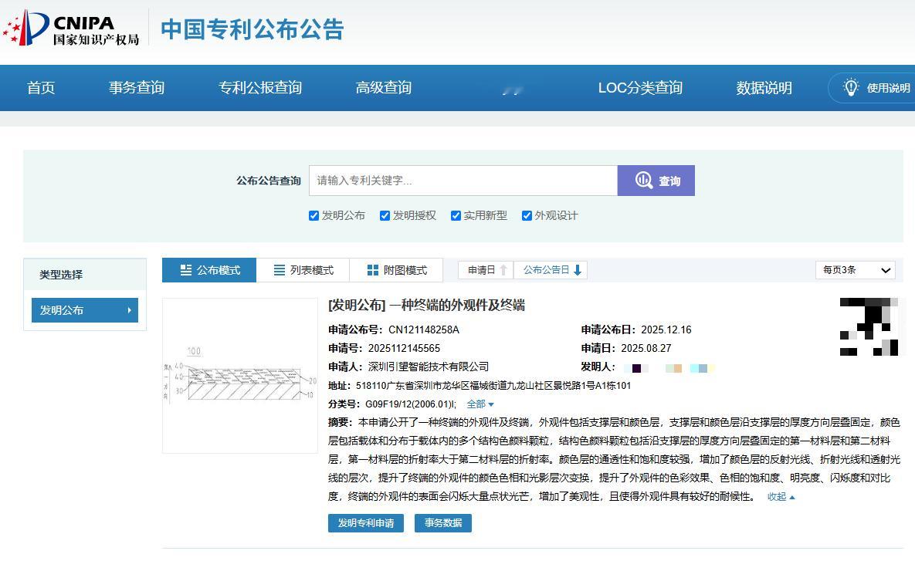The width and height of the screenshot is (915, 588).
Task: Open 高级查询 menu item
Action: coord(384,88)
